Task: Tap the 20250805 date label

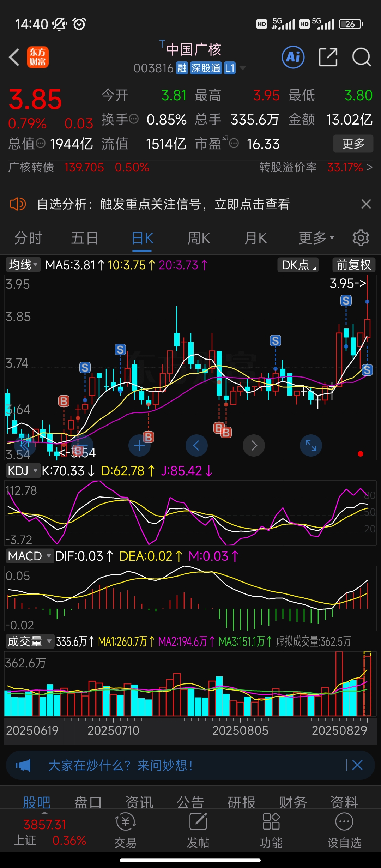Action: coord(240,730)
